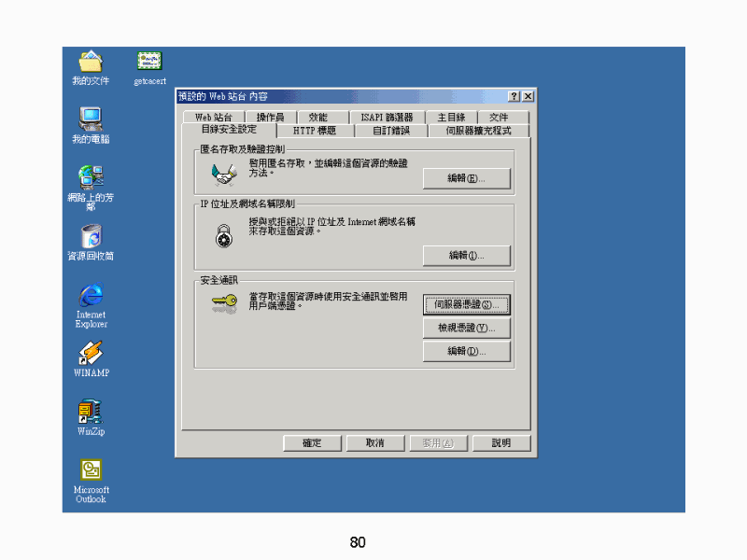
Task: Open the 我的文件 desktop icon
Action: click(91, 63)
